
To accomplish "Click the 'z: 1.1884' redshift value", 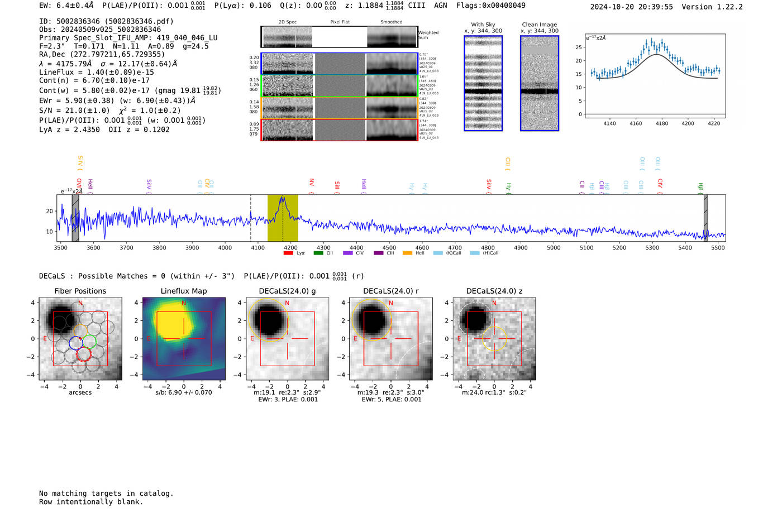I will tap(365, 6).
